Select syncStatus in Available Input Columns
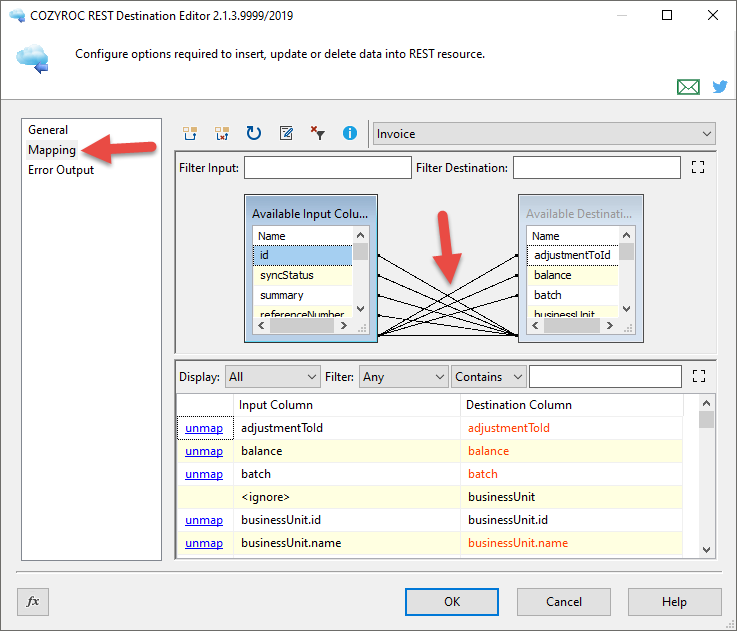 (303, 275)
